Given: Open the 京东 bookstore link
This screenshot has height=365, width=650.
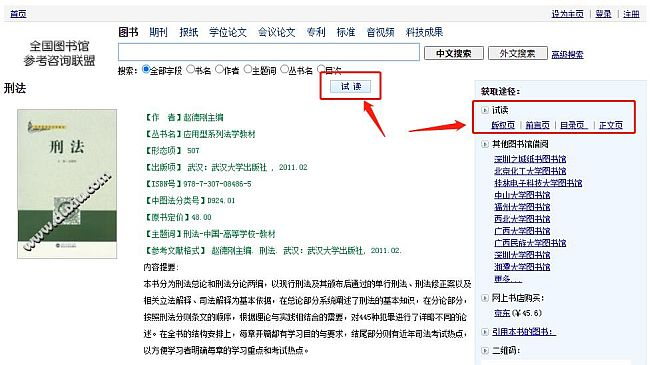Looking at the screenshot, I should tap(502, 313).
